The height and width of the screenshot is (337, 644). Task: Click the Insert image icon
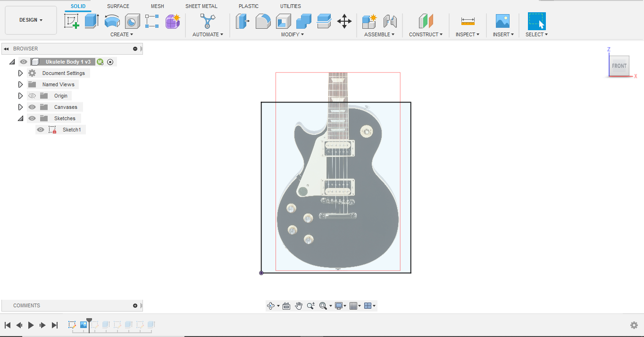tap(502, 21)
